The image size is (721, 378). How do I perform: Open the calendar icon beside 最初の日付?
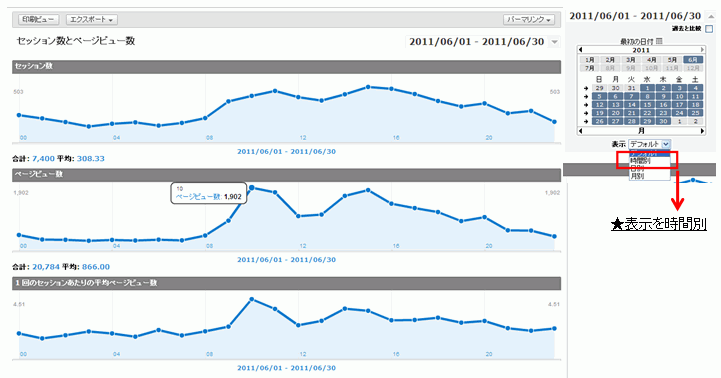tap(659, 41)
